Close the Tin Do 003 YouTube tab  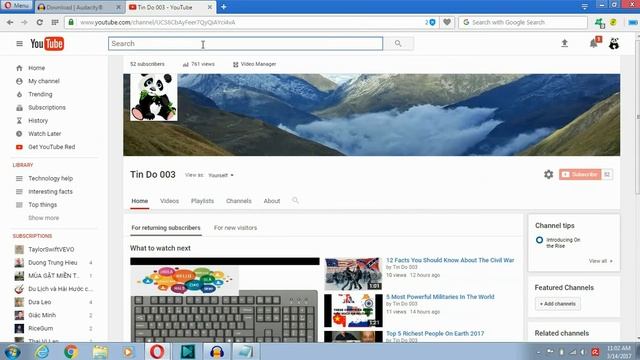(x=209, y=7)
